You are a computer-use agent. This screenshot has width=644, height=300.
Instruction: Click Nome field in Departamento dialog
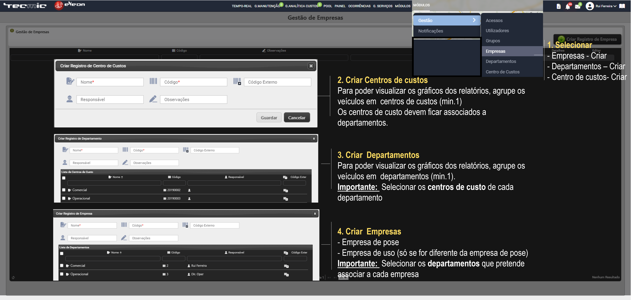(94, 150)
